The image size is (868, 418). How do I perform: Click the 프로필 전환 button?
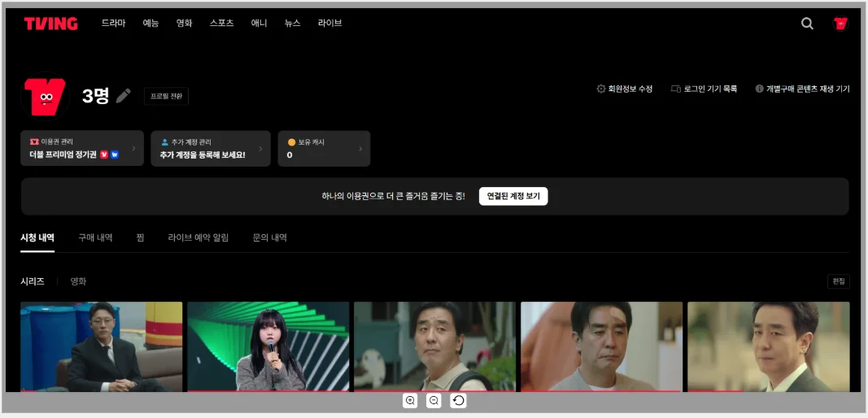tap(166, 96)
